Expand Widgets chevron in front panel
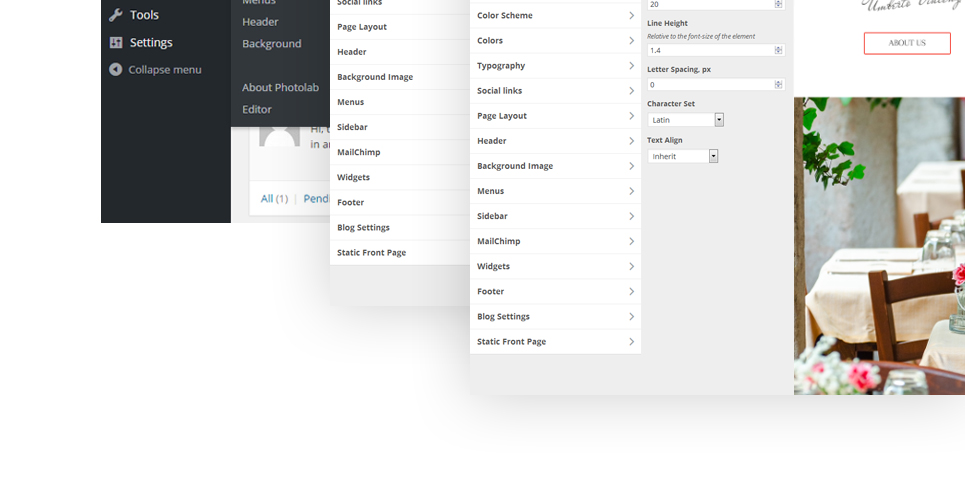This screenshot has width=965, height=500. click(x=631, y=266)
